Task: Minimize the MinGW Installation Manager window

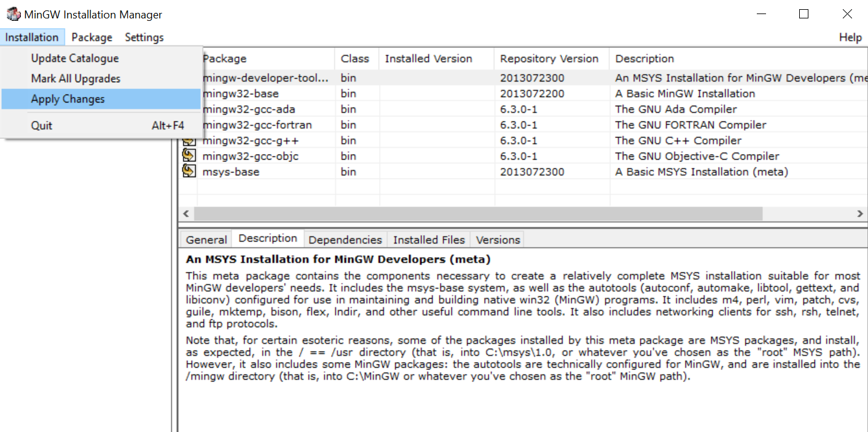Action: (762, 14)
